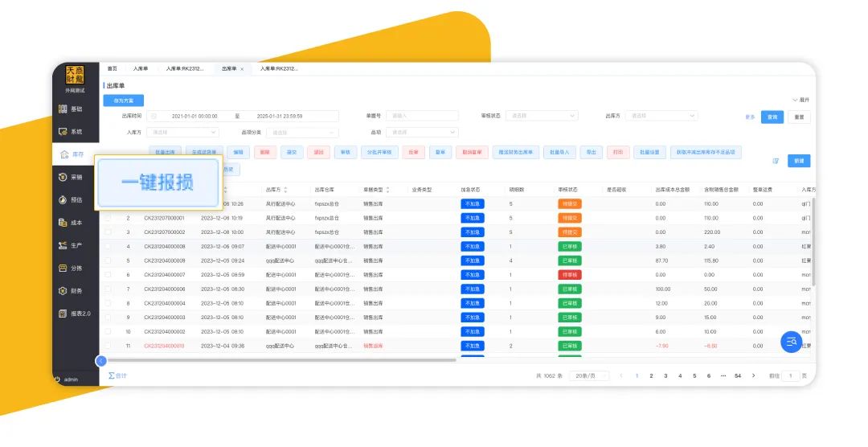Open the 品项 dropdown filter
Screen dimensions: 868x447
tap(422, 133)
